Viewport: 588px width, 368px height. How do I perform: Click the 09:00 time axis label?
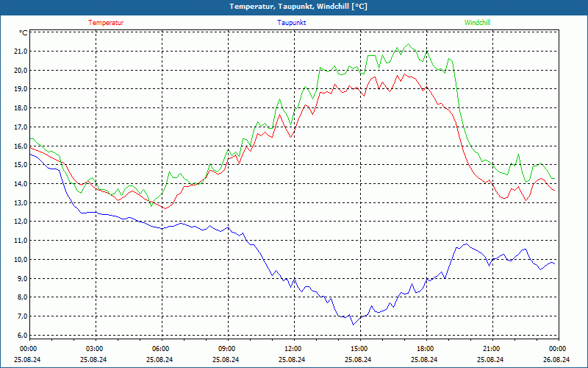(x=227, y=349)
